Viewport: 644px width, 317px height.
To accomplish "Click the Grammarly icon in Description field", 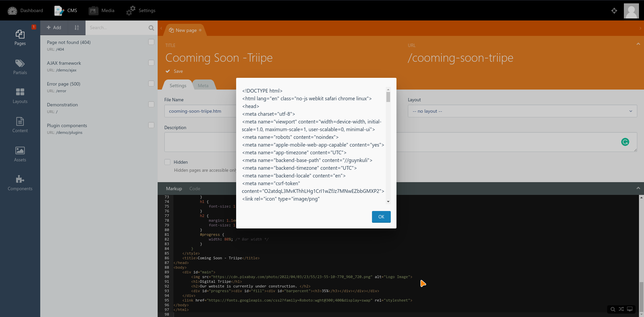I will (x=625, y=142).
